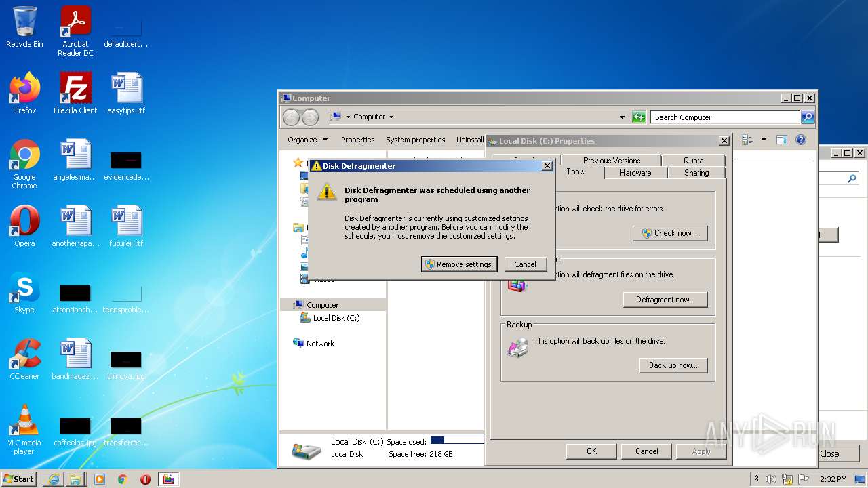
Task: Select Local Disk (C:) in navigation tree
Action: click(336, 318)
